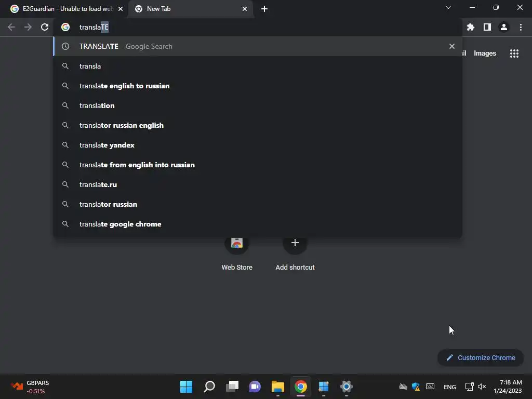This screenshot has width=532, height=399.
Task: Select the 'transla' suggestion
Action: pos(258,66)
